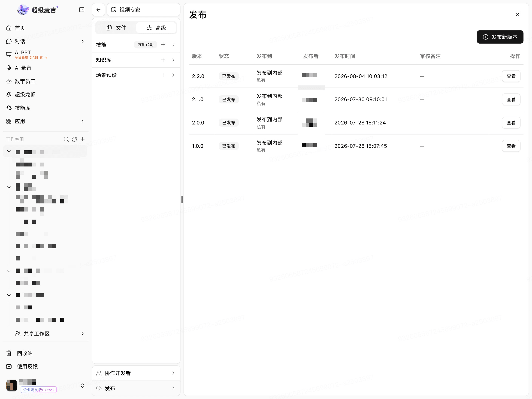Open 超级龙虾 in sidebar
Image resolution: width=532 pixels, height=399 pixels.
[x=46, y=94]
